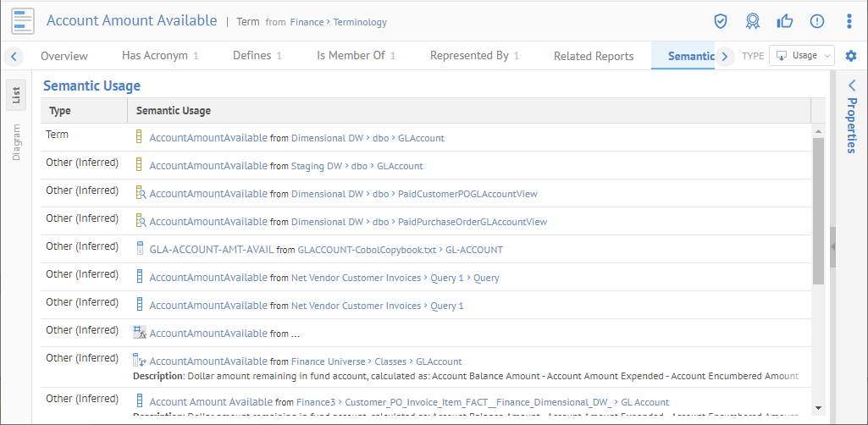Click the GLA-ACCOUNT-AMT-AVAIL copybook field icon
Viewport: 868px width, 425px height.
pyautogui.click(x=141, y=249)
